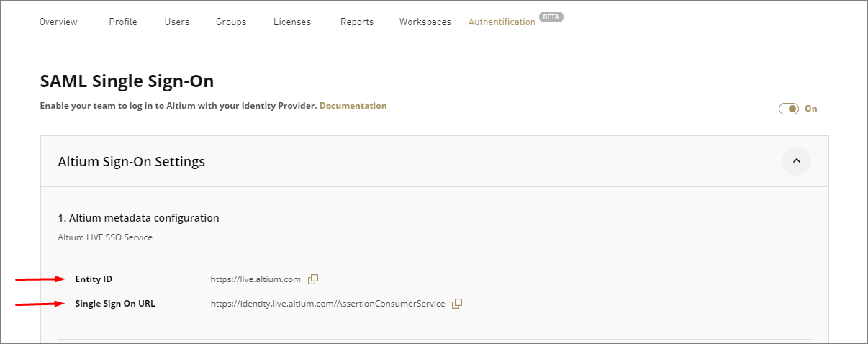Screen dimensions: 868x344
Task: Select the Authentification tab
Action: coord(502,22)
